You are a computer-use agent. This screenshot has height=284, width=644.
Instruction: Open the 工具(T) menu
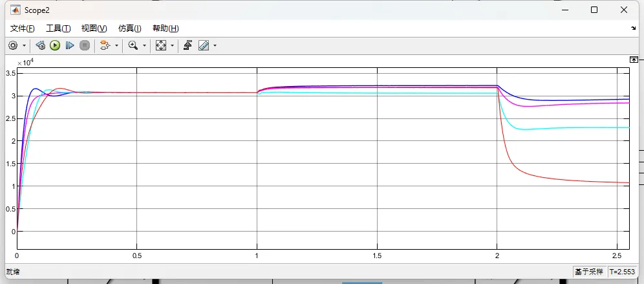[x=58, y=28]
